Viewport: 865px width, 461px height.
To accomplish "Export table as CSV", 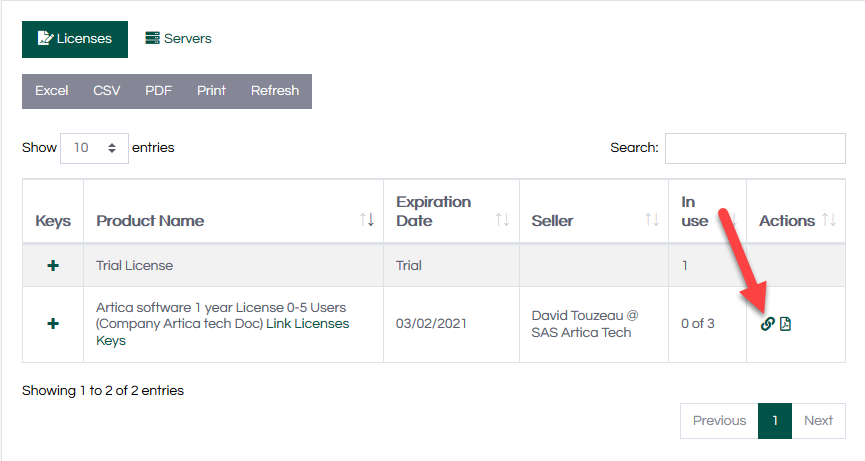I will coord(107,90).
